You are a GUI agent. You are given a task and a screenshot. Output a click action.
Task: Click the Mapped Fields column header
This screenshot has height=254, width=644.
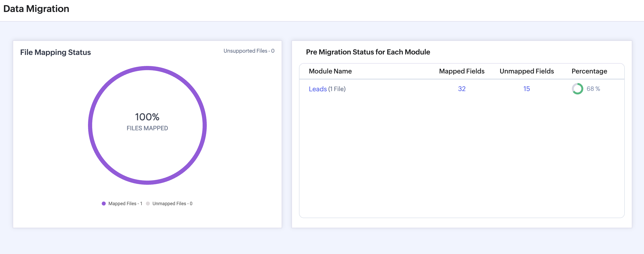tap(461, 71)
